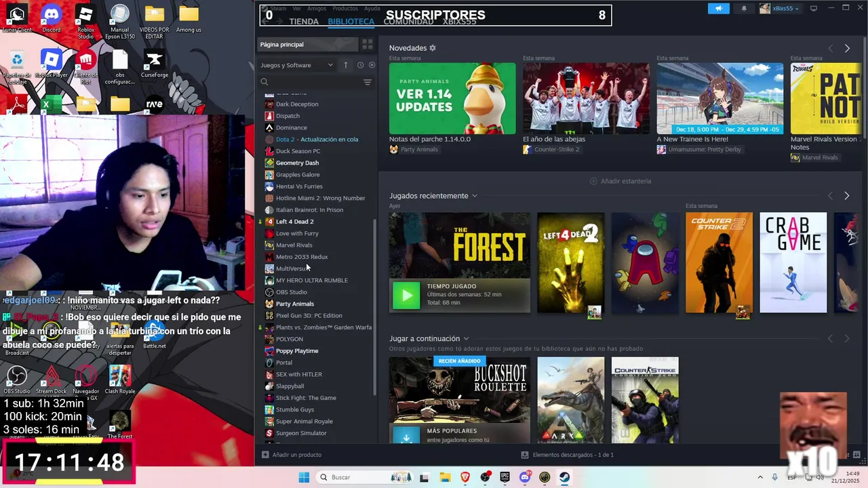This screenshot has width=868, height=488.
Task: Open advanced filter options in library search
Action: coord(368,82)
